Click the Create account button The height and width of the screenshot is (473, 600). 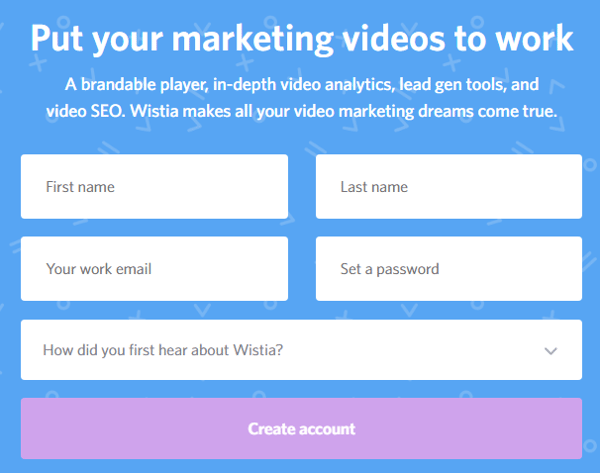(x=302, y=429)
